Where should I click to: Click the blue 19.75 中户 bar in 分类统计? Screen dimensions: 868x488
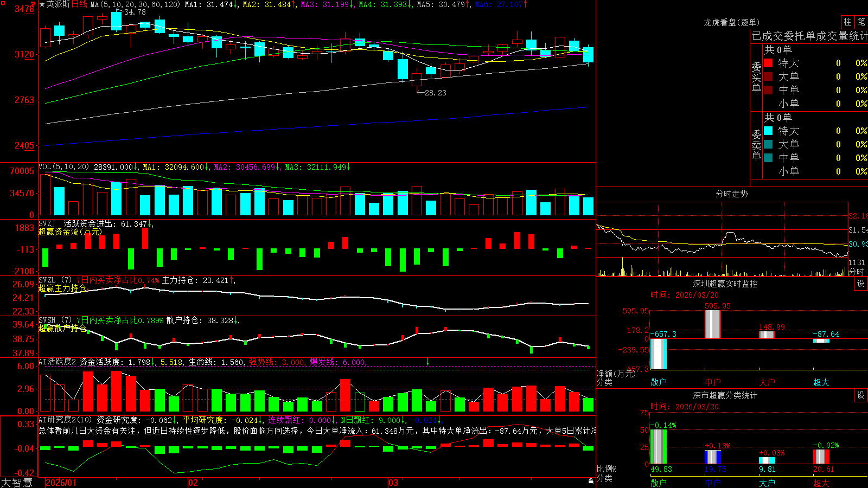point(713,457)
